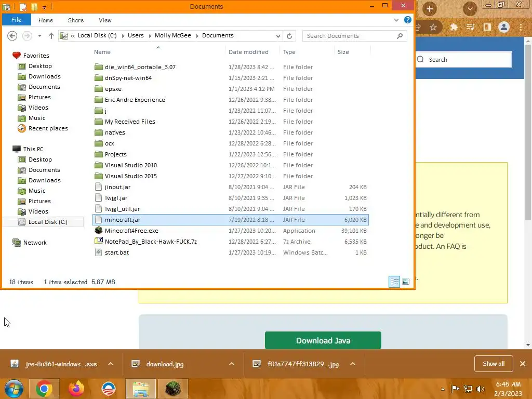
Task: Open the Share ribbon tab
Action: (x=76, y=20)
